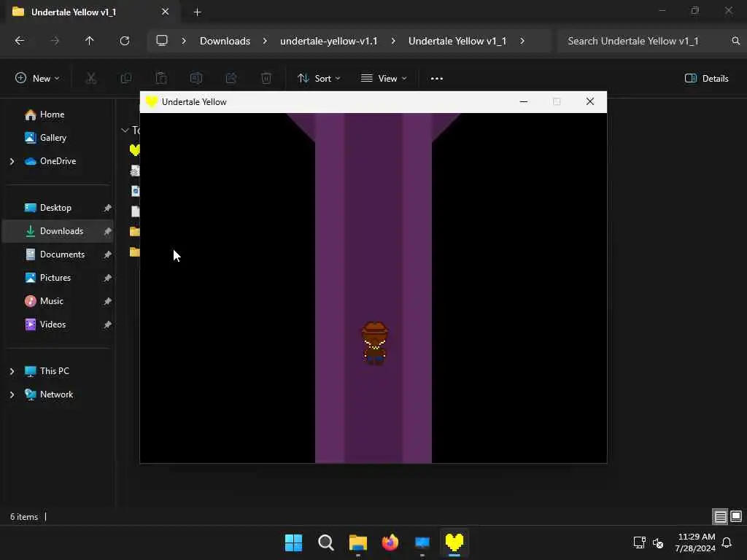Refresh the current folder
Viewport: 747px width, 560px height.
[x=124, y=41]
